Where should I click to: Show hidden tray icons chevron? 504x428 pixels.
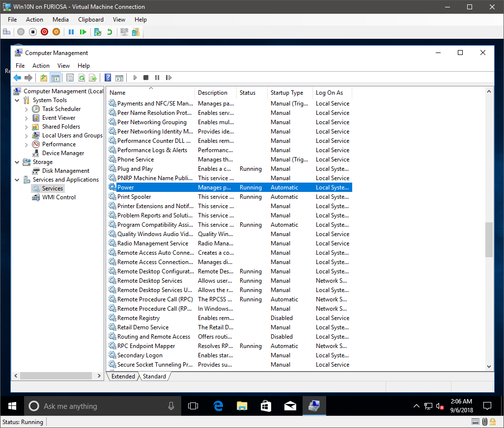pos(416,406)
